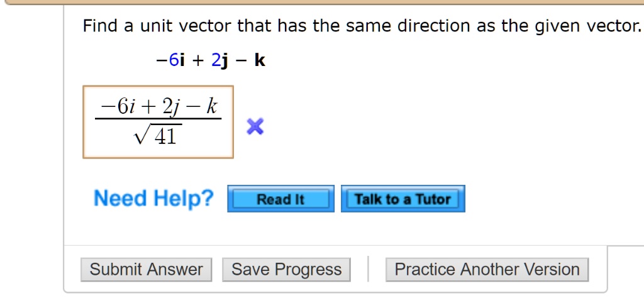This screenshot has width=644, height=298.
Task: Click the fraction bar in the answer box
Action: click(x=158, y=119)
